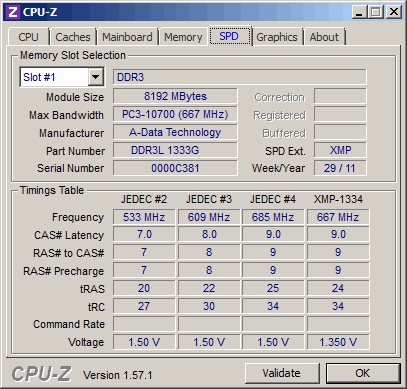This screenshot has width=407, height=389.
Task: Click the serial number 0000C381
Action: coord(175,168)
